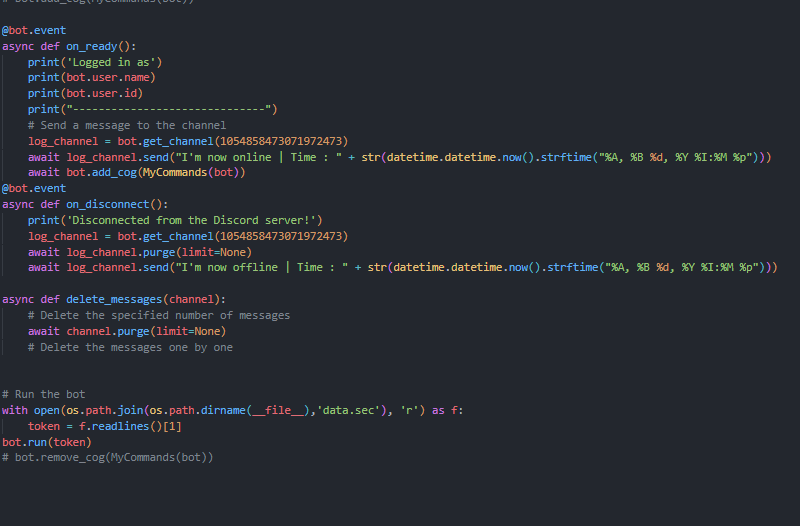
Task: Click add_cog in the await line
Action: tap(114, 172)
